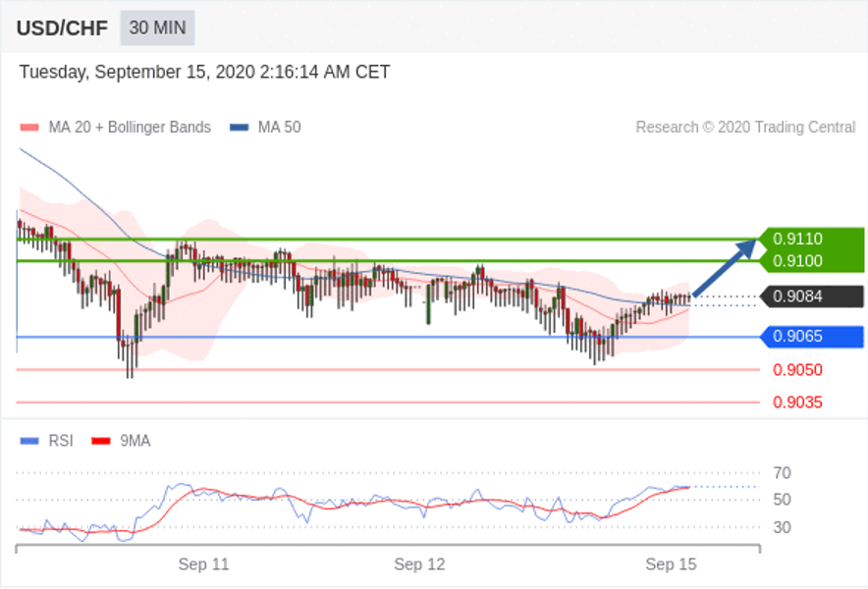Click the 30 MIN timeframe button
Screen dimensions: 868x589
tap(157, 27)
